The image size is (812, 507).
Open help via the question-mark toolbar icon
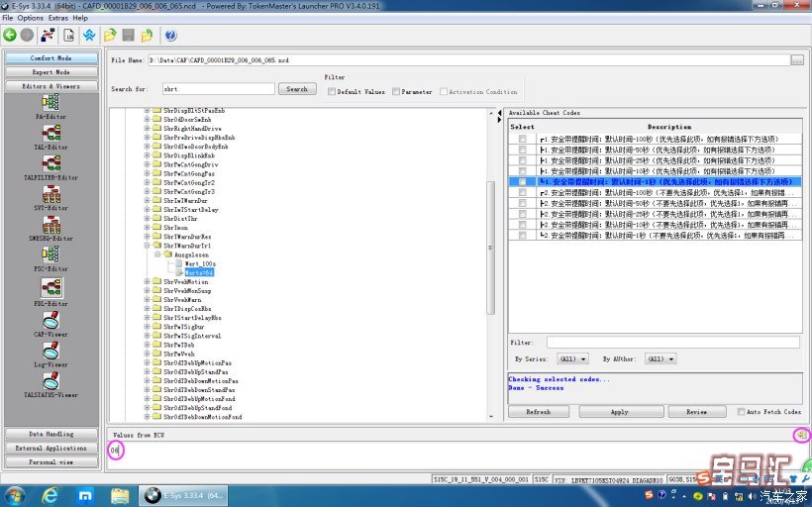point(170,36)
